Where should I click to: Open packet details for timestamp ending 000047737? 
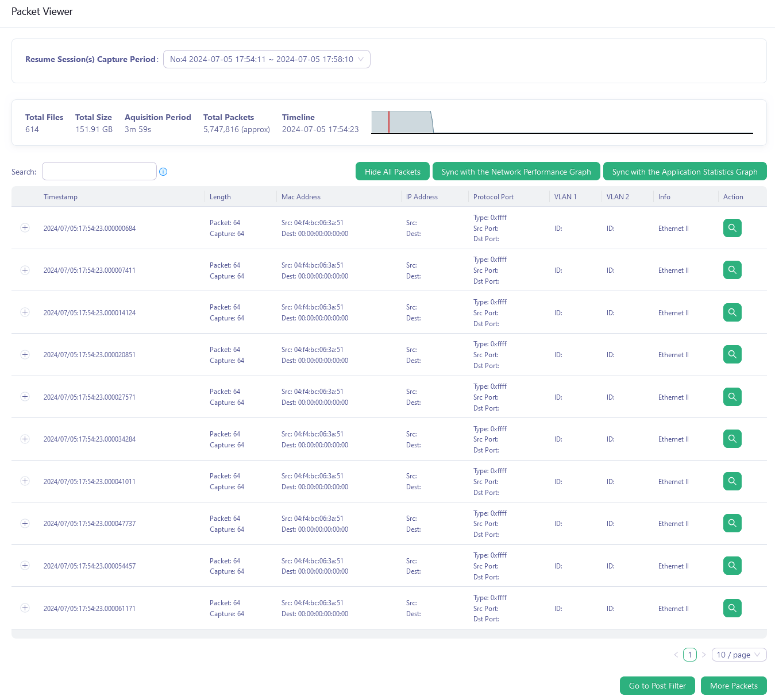[732, 523]
